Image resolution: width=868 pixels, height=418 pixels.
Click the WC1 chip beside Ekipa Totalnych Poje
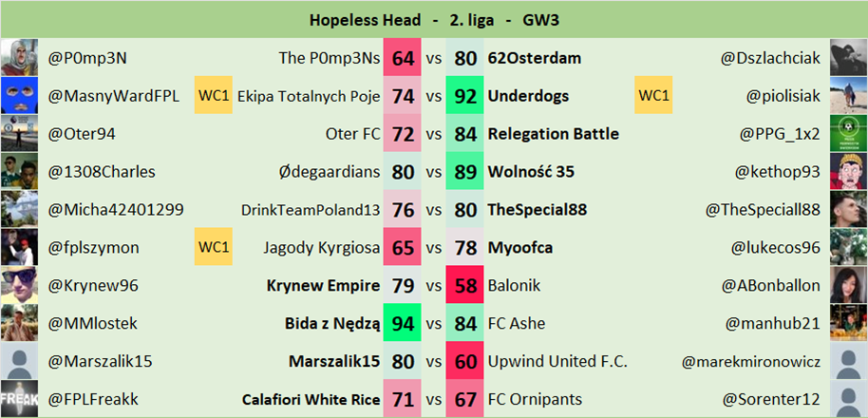(214, 96)
